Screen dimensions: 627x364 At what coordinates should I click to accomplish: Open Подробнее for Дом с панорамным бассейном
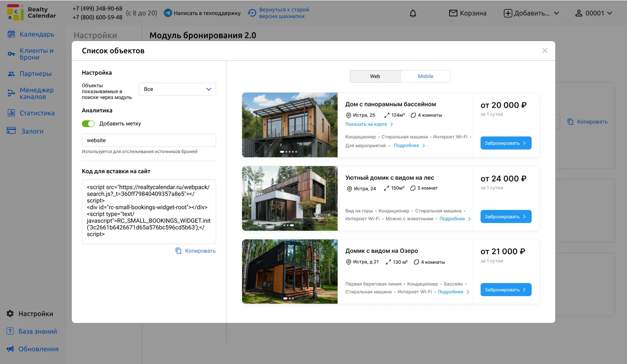tap(410, 146)
